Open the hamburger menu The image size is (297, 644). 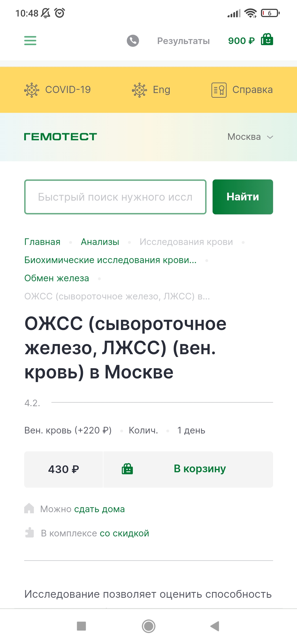tap(30, 41)
